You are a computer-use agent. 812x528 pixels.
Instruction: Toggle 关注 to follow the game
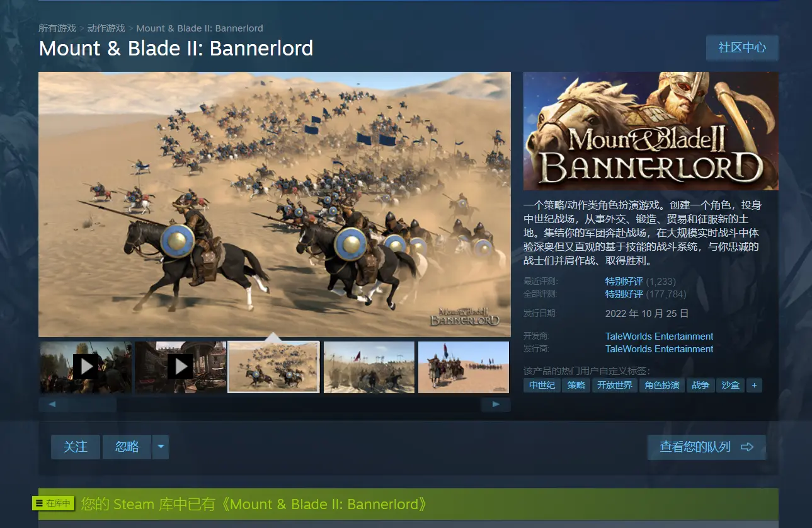76,447
